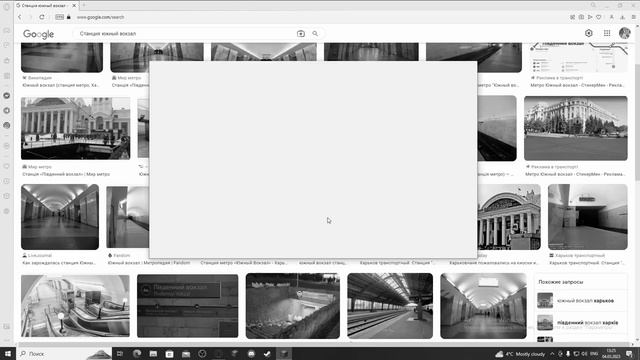This screenshot has width=640, height=360.
Task: Expand hidden system tray icons chevron
Action: [x=552, y=354]
